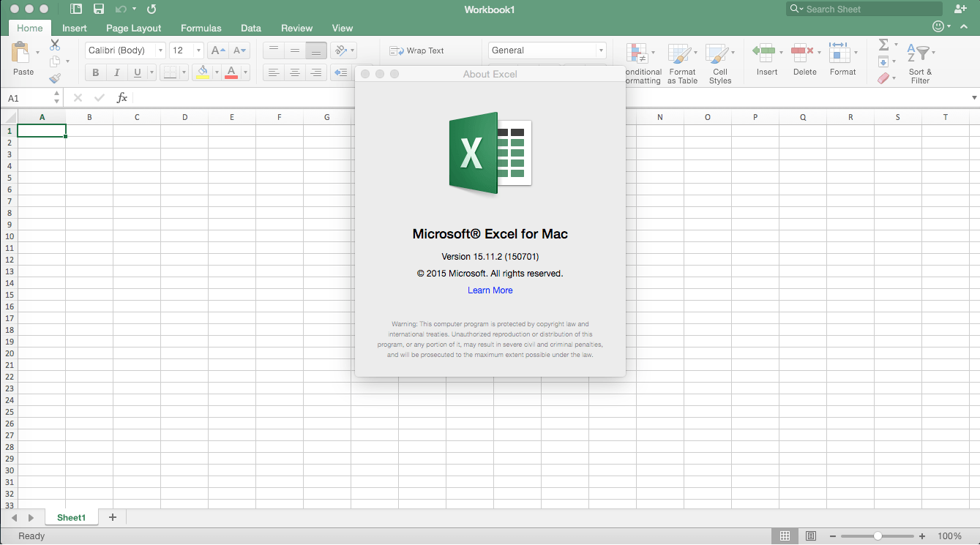Image resolution: width=980 pixels, height=545 pixels.
Task: Switch to the Insert tab
Action: click(x=75, y=29)
